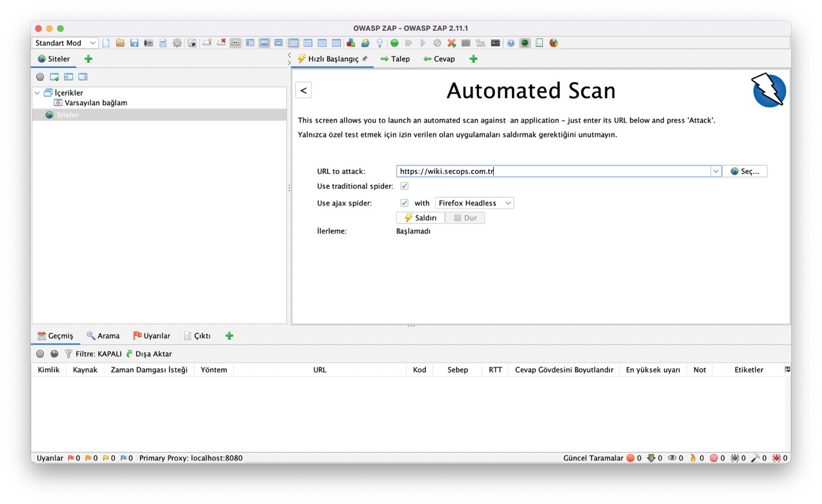Click the blue Informational alerts flag in status bar
This screenshot has height=504, width=822.
[123, 458]
